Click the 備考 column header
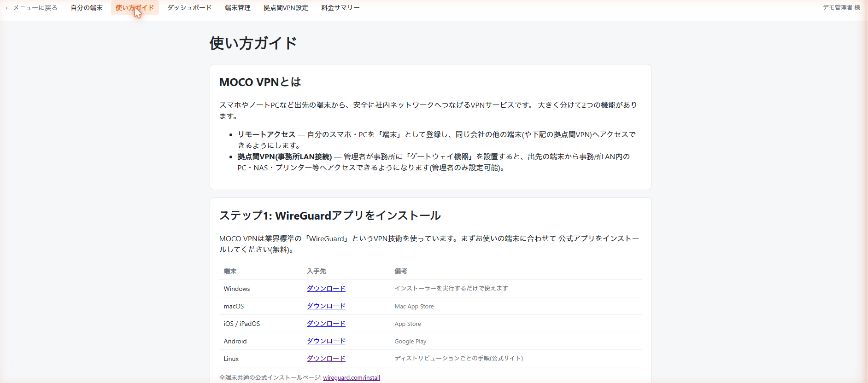Image resolution: width=868 pixels, height=383 pixels. [401, 271]
